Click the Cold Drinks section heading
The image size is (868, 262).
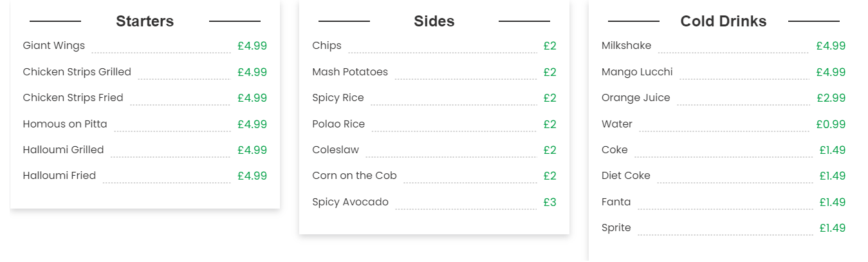723,21
